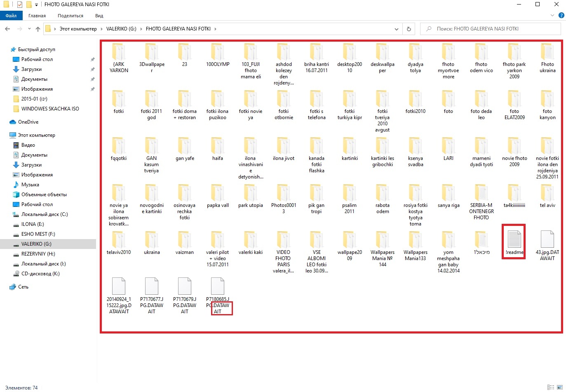This screenshot has height=392, width=566.
Task: Select the P7170677.JPG.DATAWAIT file
Action: [x=152, y=296]
